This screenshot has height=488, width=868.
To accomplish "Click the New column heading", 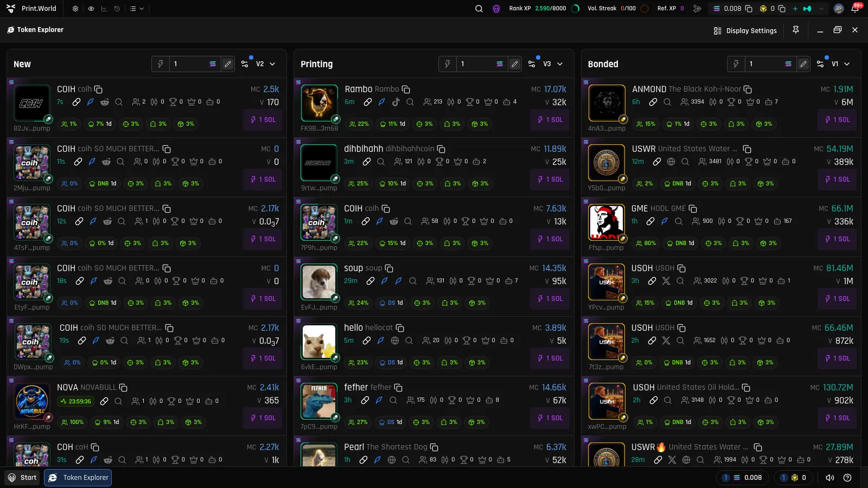I will tap(22, 64).
